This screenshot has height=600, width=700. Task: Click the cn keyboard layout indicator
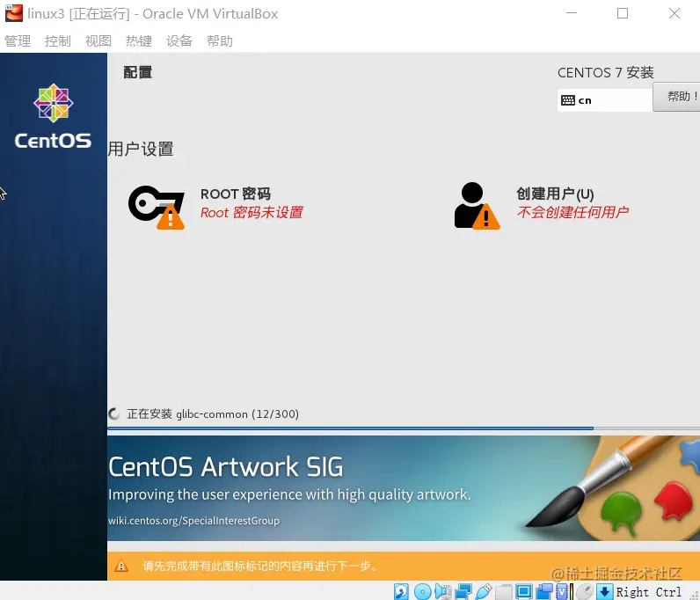click(x=605, y=100)
